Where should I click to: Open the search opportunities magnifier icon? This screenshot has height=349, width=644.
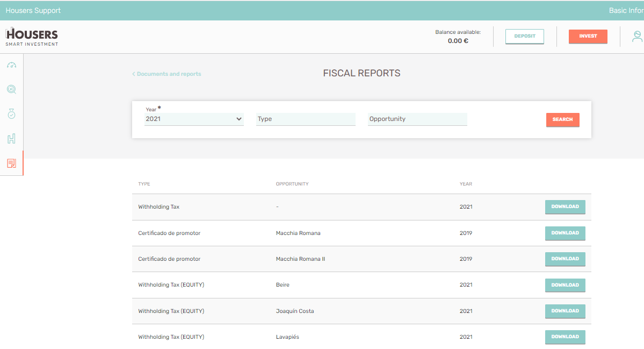click(11, 89)
